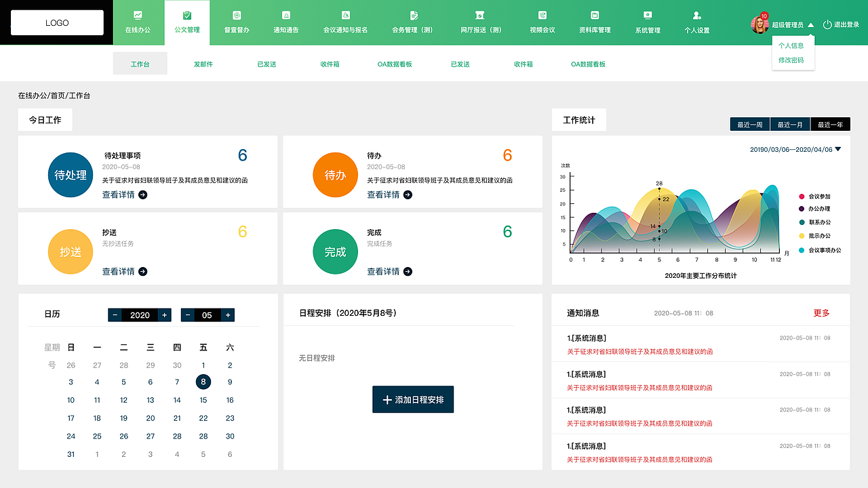
Task: Increase the year 2020 with plus
Action: tap(164, 315)
